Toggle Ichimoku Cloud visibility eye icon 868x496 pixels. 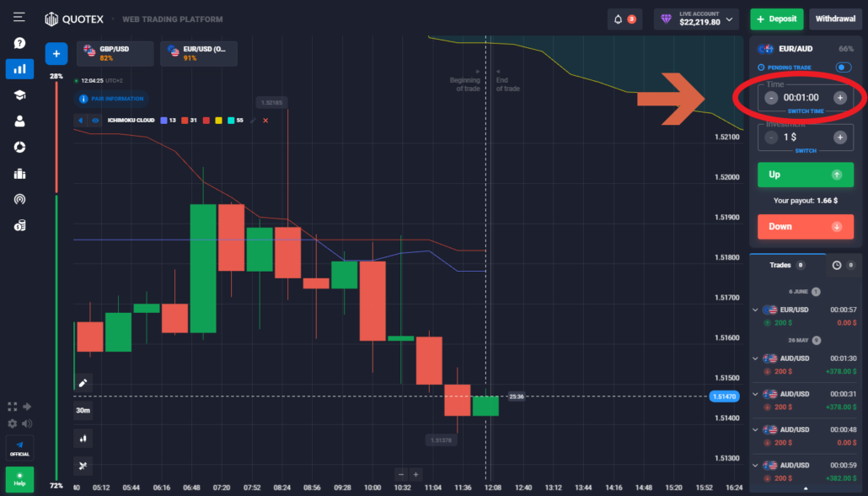point(95,121)
